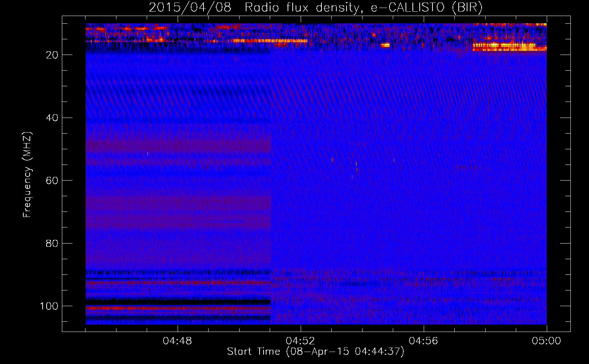Screen dimensions: 589x364
Task: Click the 04:48 time tick label
Action: [177, 341]
